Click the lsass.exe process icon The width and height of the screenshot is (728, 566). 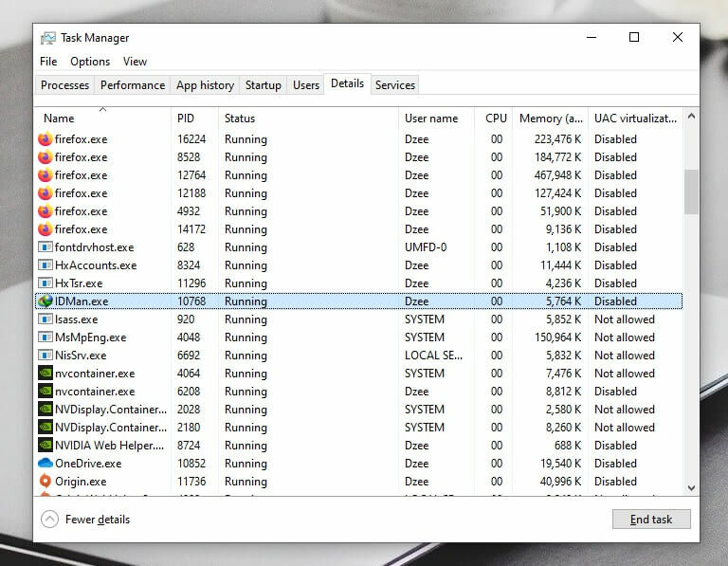tap(45, 320)
